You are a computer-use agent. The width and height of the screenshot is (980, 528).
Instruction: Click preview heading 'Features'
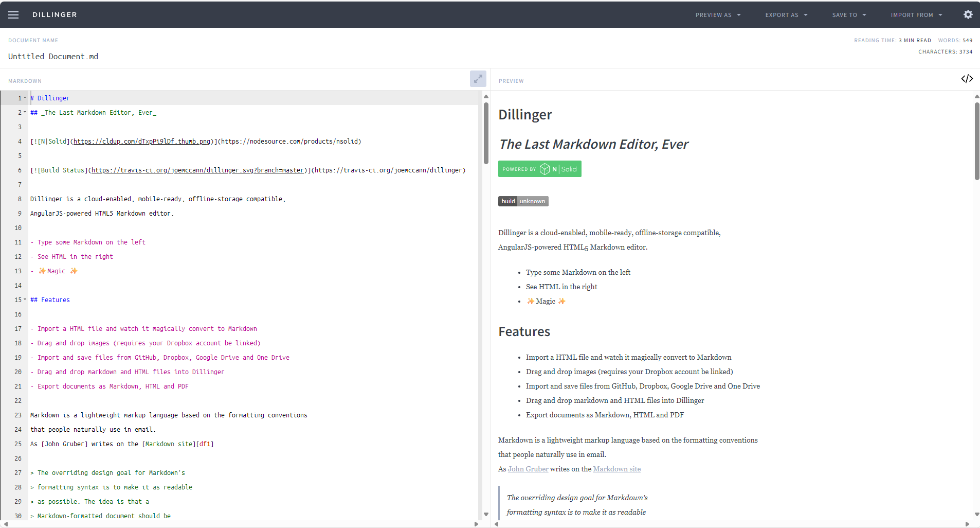524,331
